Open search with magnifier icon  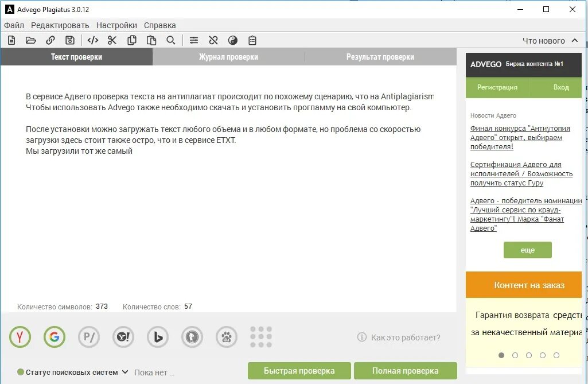click(170, 40)
